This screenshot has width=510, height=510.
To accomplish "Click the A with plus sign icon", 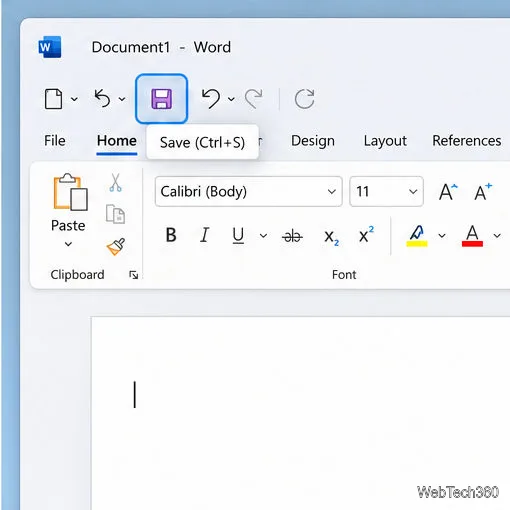I will point(483,192).
